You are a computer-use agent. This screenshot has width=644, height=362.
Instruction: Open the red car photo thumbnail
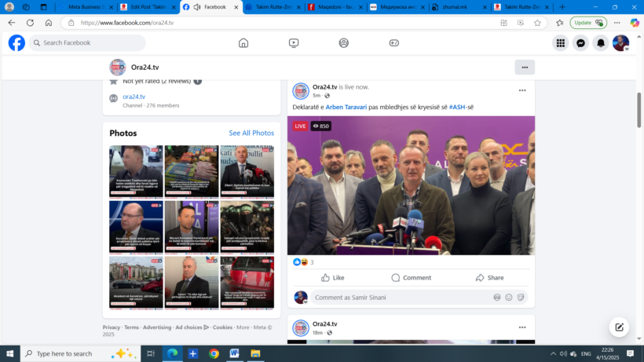click(247, 283)
